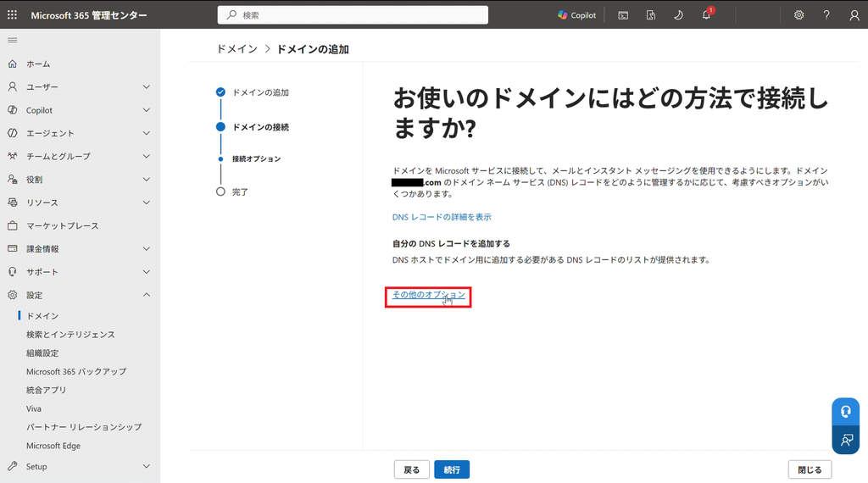Expand the ユーザー menu chevron
Image resolution: width=868 pixels, height=483 pixels.
click(x=146, y=87)
